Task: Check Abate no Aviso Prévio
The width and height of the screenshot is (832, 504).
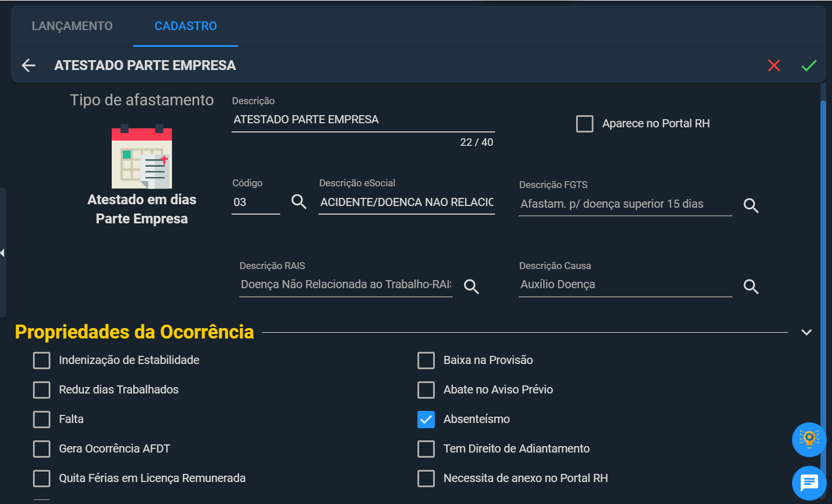Action: [x=426, y=389]
